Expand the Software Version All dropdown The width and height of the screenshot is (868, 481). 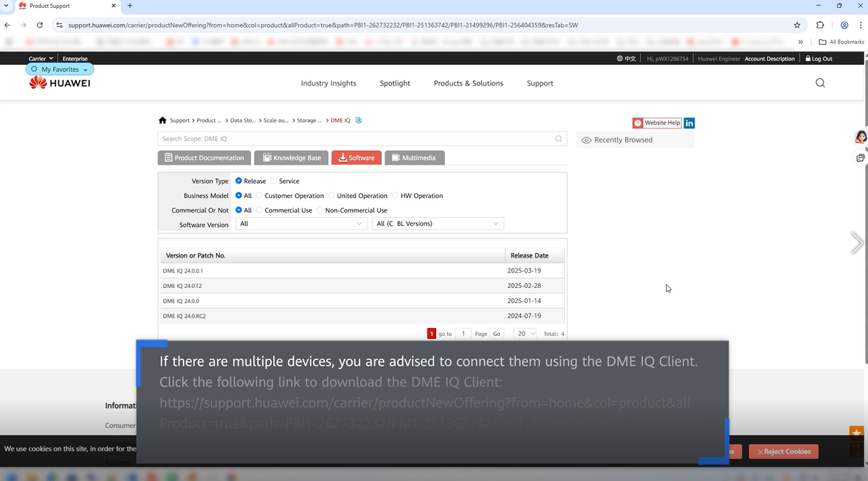300,224
